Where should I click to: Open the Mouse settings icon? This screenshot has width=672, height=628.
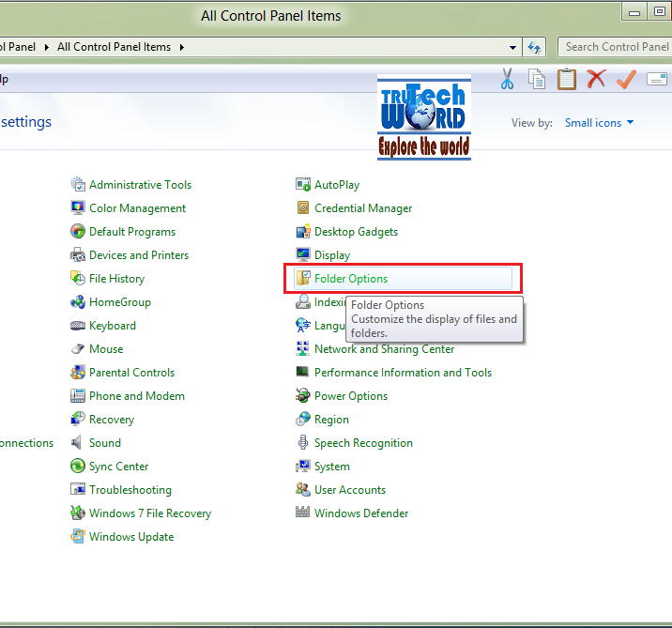tap(78, 349)
